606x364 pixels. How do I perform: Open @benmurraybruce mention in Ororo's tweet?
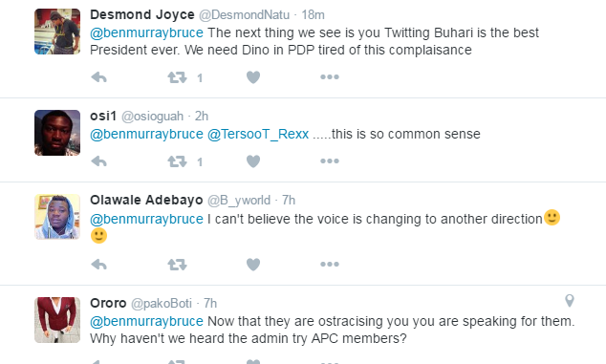146,322
